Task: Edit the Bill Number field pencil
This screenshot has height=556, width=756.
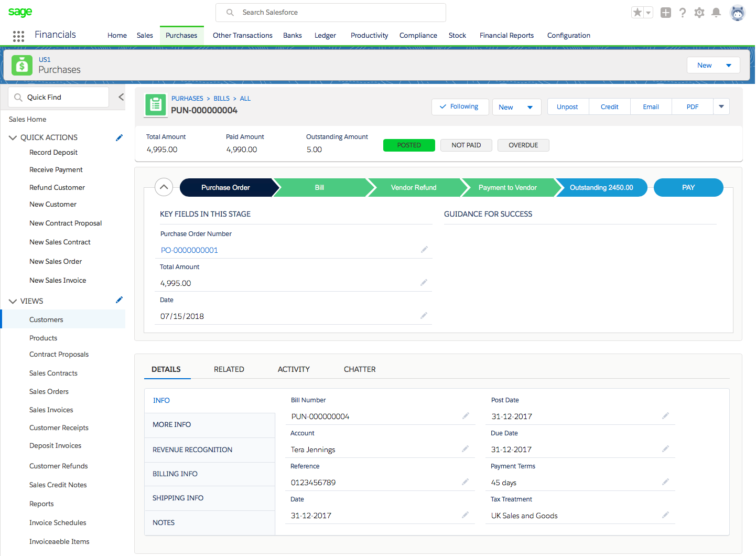Action: (x=465, y=416)
